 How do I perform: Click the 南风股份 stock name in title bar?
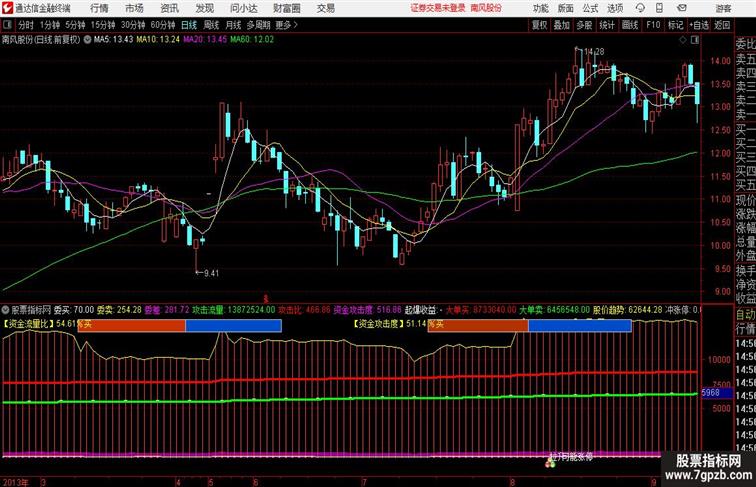click(x=486, y=8)
